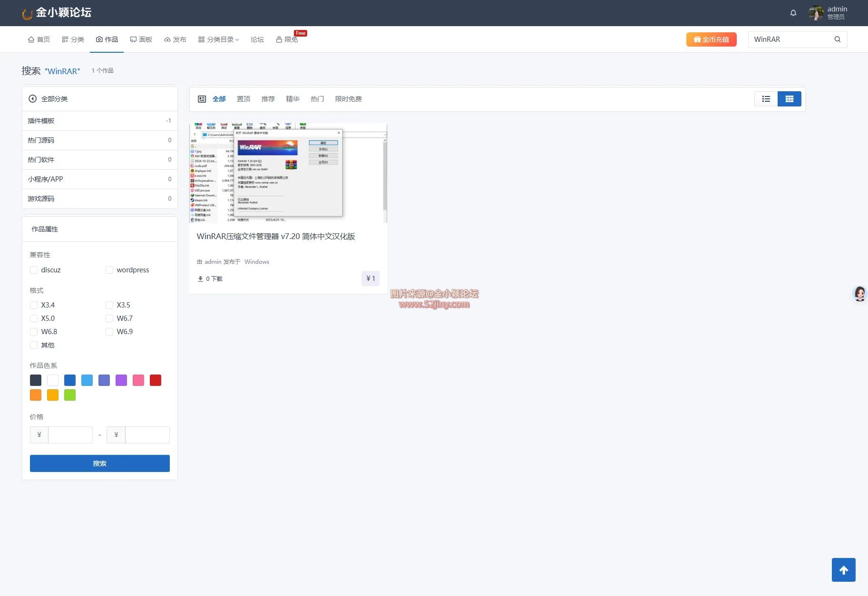Image resolution: width=868 pixels, height=596 pixels.
Task: Click the download icon on WinRAR card
Action: pos(201,279)
